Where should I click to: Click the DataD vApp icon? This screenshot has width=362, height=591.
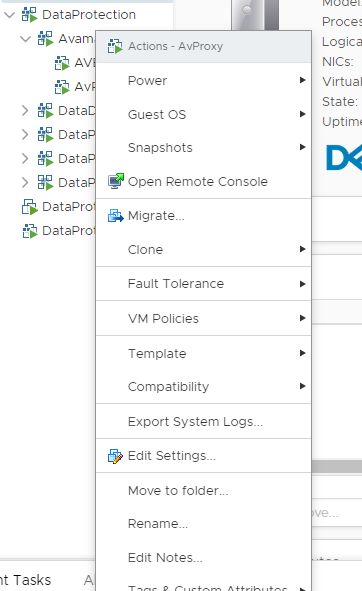46,110
